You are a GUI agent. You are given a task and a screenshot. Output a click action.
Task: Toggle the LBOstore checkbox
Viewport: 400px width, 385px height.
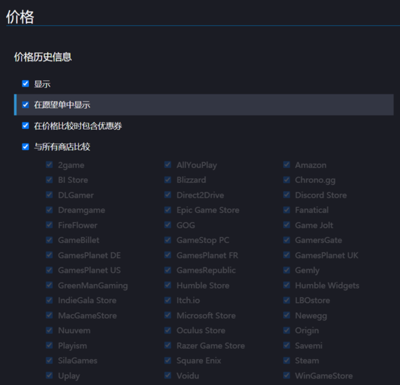pyautogui.click(x=287, y=300)
